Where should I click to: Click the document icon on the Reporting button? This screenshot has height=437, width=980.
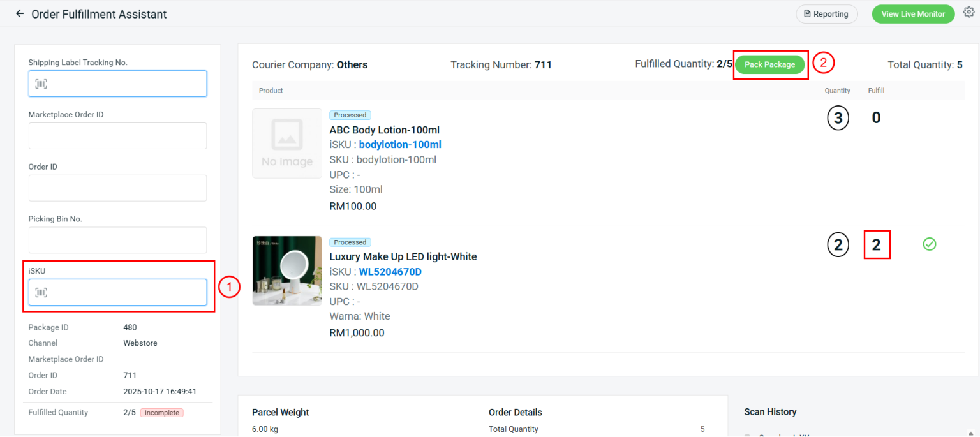tap(806, 13)
